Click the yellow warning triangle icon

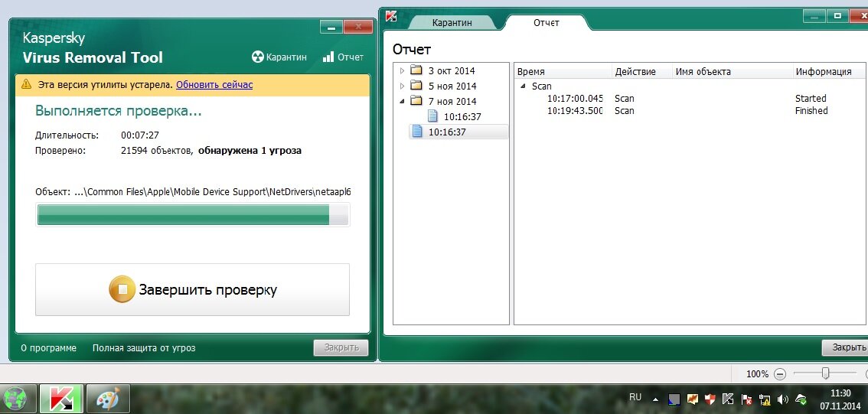(26, 84)
